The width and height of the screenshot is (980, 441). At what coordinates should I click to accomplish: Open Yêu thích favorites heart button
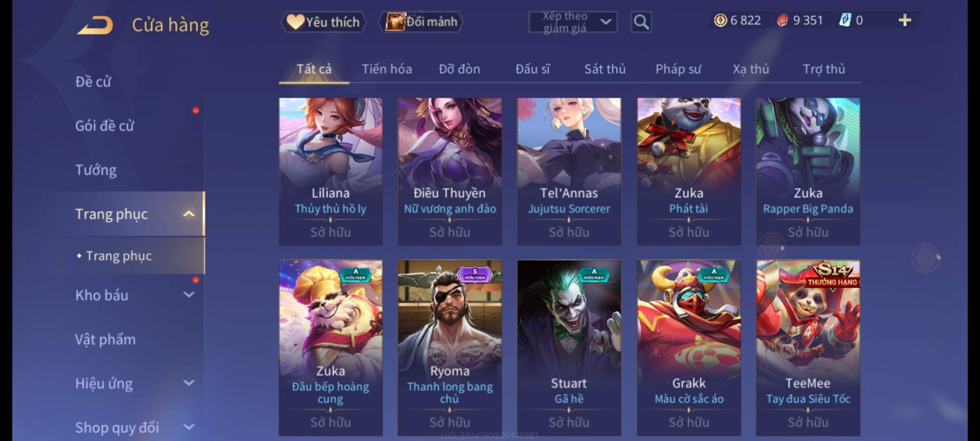click(x=323, y=22)
